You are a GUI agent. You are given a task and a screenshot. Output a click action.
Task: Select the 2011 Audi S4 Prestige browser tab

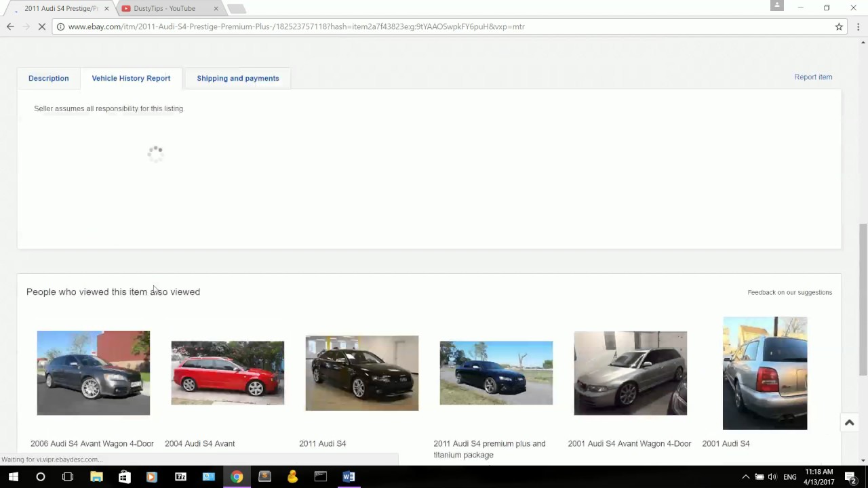[x=61, y=9]
